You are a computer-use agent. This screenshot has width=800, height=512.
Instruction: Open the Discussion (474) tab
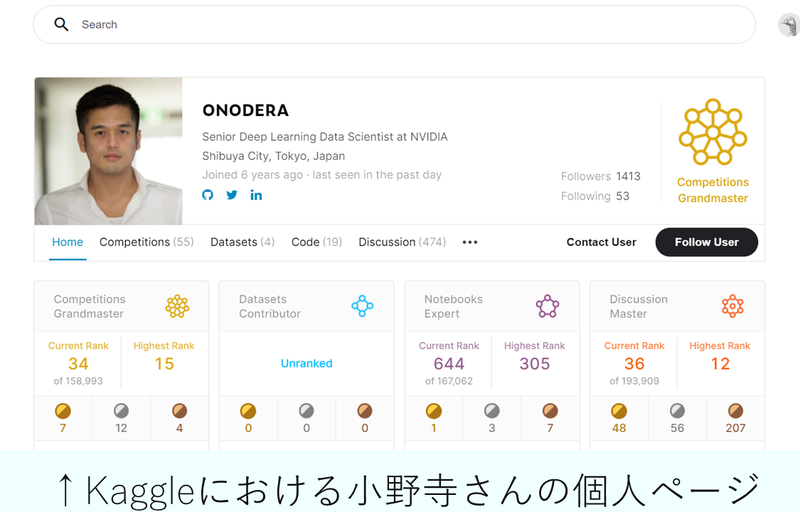click(x=402, y=242)
